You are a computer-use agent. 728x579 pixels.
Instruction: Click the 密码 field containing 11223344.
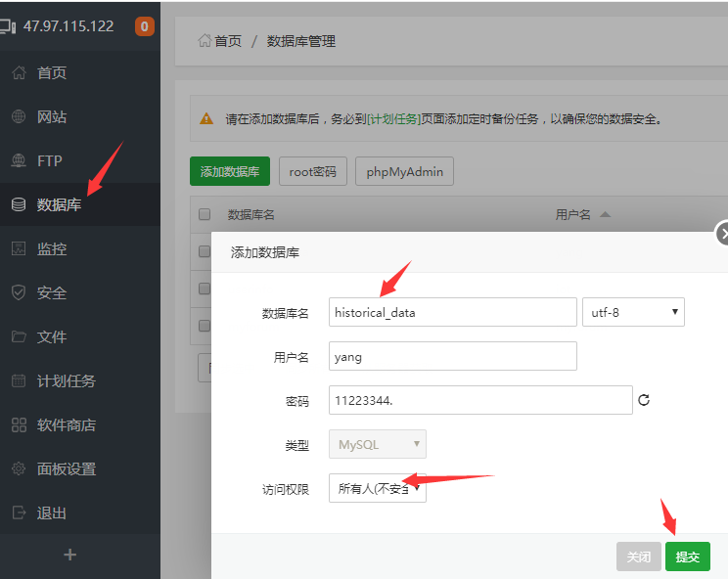[x=480, y=400]
